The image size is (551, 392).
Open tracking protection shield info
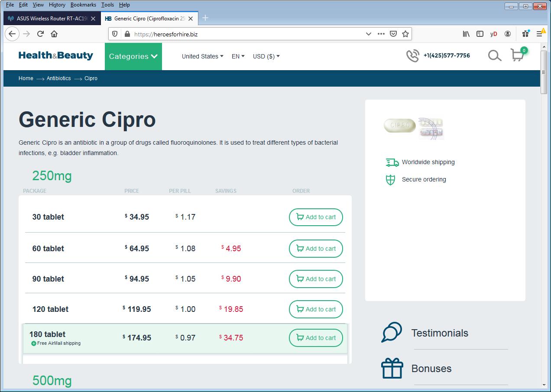point(115,34)
